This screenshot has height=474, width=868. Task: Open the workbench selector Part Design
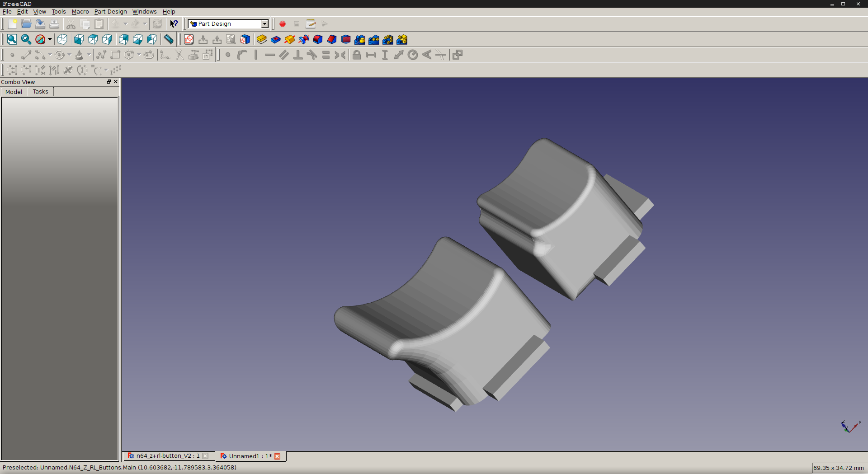228,24
